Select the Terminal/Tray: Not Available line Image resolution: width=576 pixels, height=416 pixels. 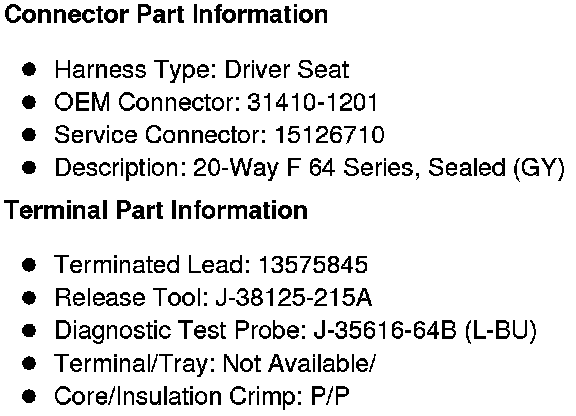215,363
